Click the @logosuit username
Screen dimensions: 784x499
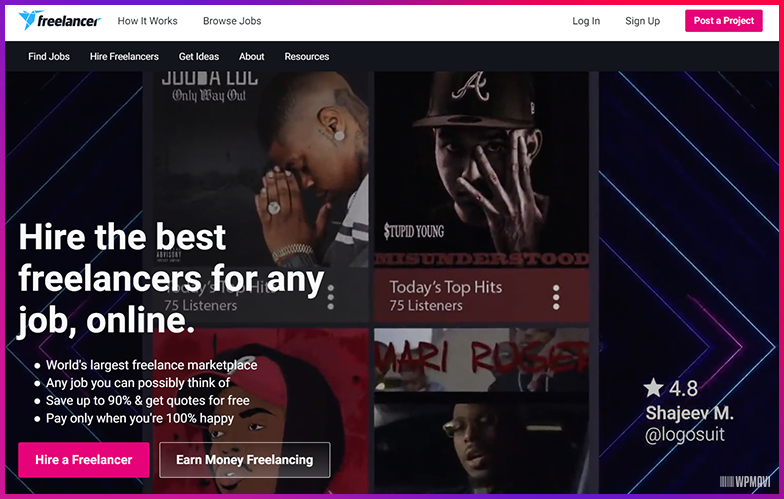tap(684, 434)
